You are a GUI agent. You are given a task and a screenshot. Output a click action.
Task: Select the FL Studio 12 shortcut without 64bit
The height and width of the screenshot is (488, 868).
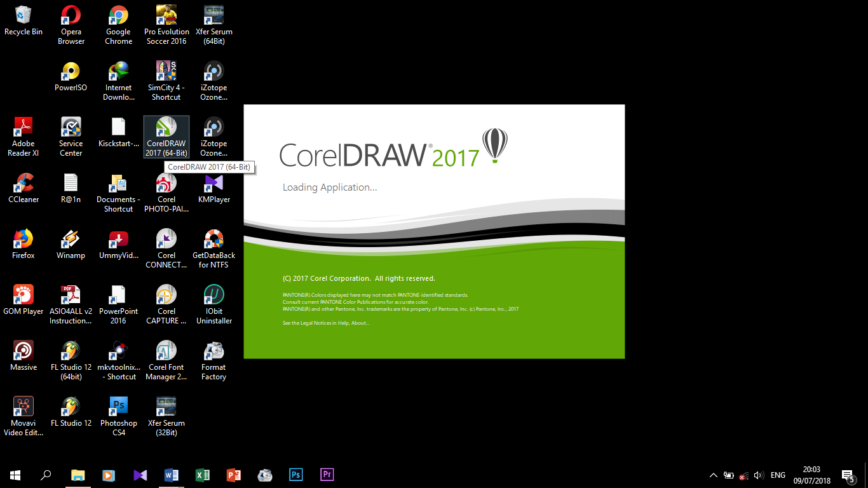(71, 412)
